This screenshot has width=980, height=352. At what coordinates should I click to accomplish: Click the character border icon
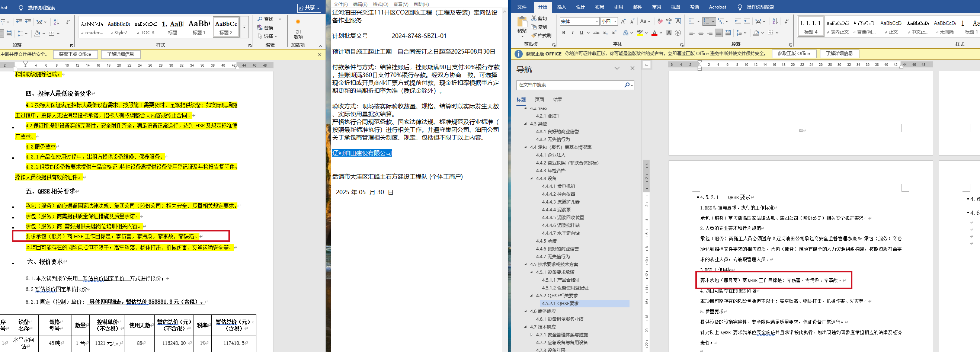678,21
